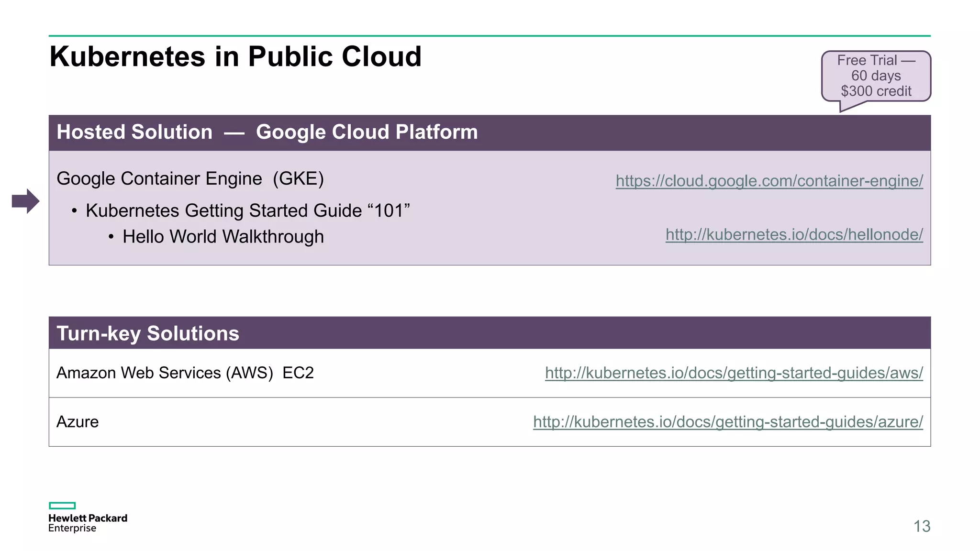Click the Free Trial callout bubble
Screen dimensions: 980x551
click(x=876, y=77)
